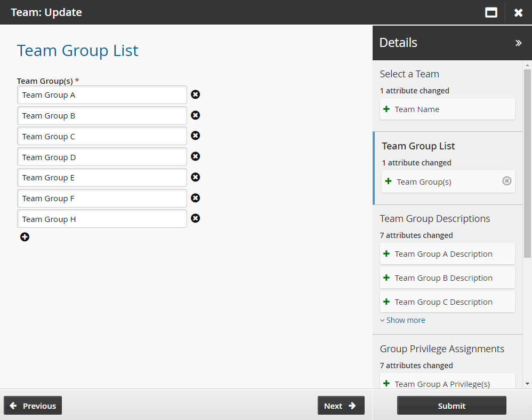Go back with the Previous button
532x420 pixels.
coord(33,406)
